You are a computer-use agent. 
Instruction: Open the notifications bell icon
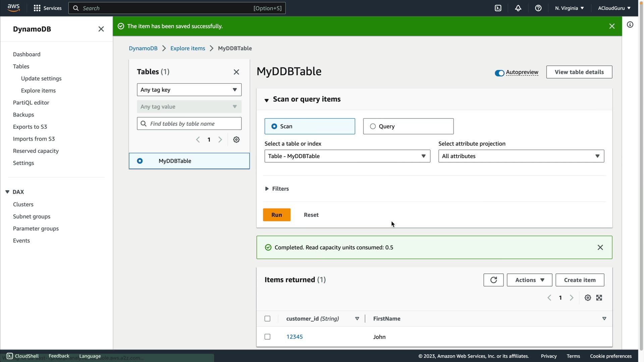[x=518, y=8]
